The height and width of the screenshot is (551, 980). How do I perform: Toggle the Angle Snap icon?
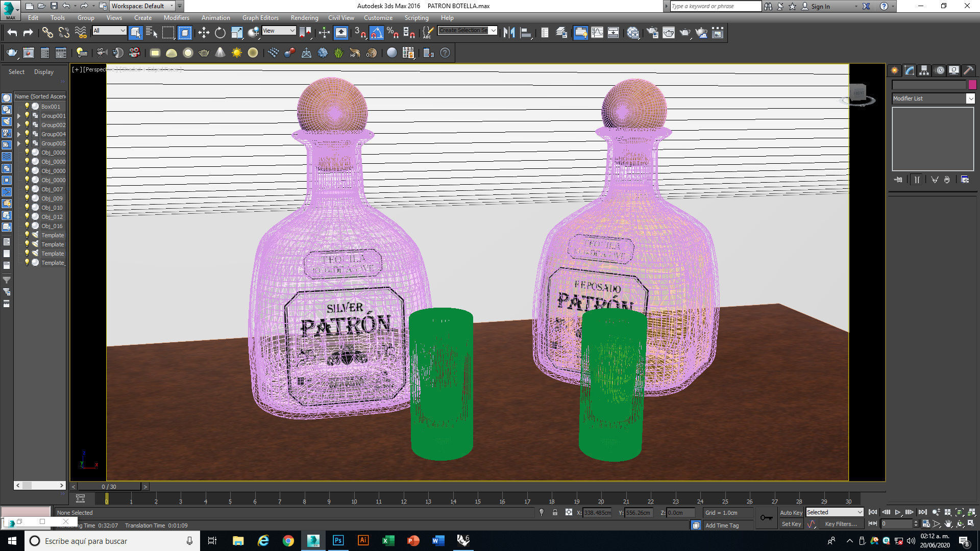[x=376, y=33]
